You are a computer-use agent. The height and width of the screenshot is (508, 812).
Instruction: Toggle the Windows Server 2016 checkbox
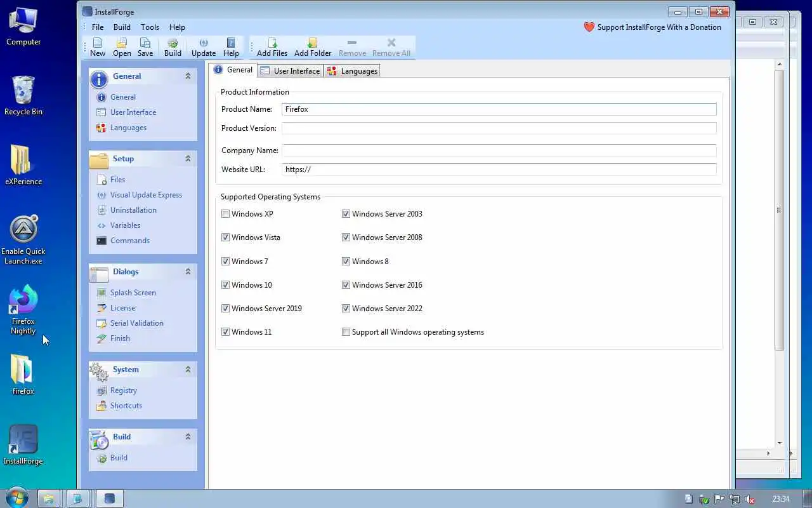coord(346,285)
